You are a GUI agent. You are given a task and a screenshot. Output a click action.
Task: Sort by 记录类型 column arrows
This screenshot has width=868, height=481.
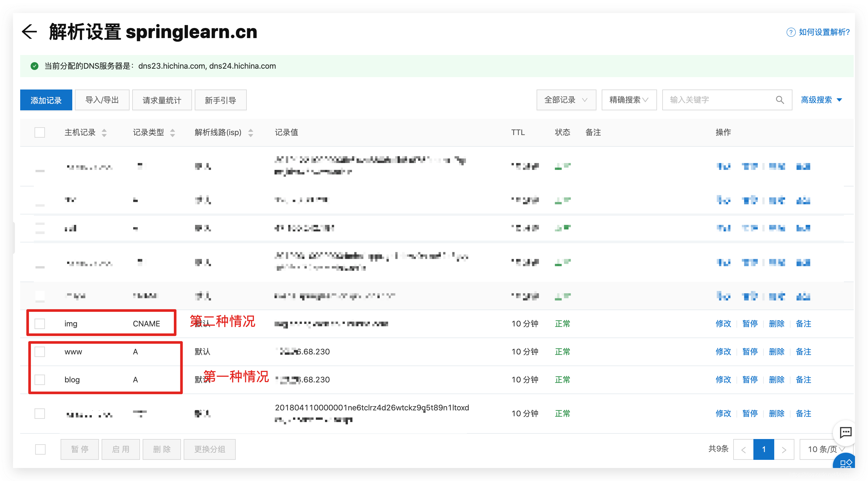(x=173, y=133)
